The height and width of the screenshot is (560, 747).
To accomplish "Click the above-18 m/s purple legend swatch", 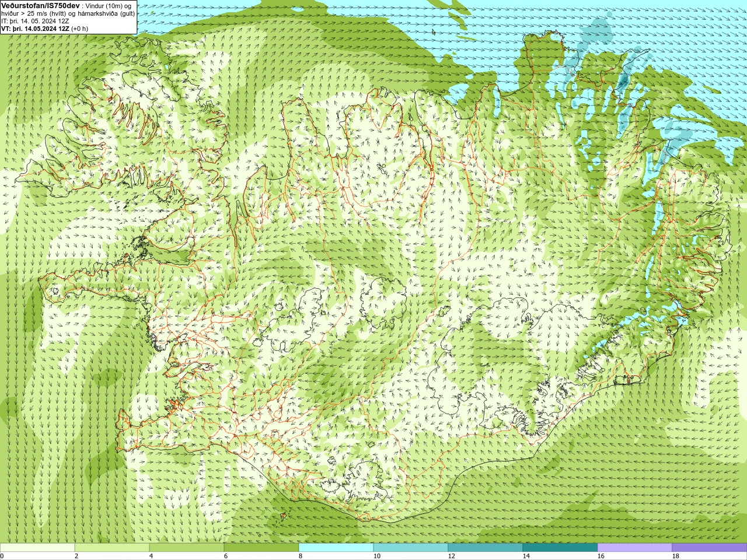I will click(710, 548).
